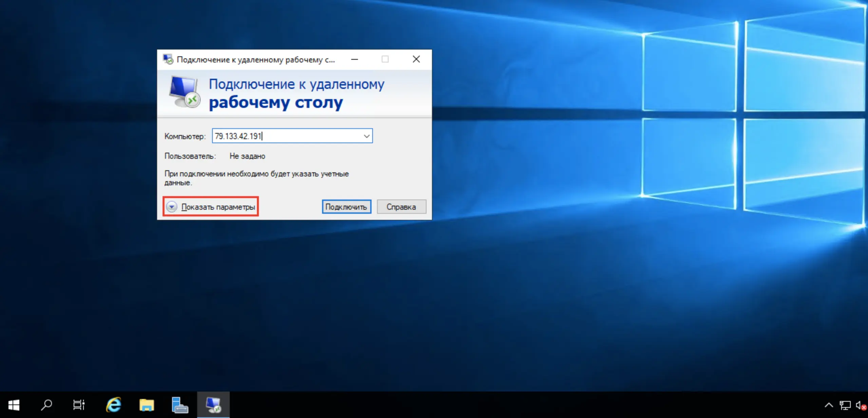Image resolution: width=868 pixels, height=418 pixels.
Task: Open Server Manager from taskbar
Action: (x=180, y=405)
